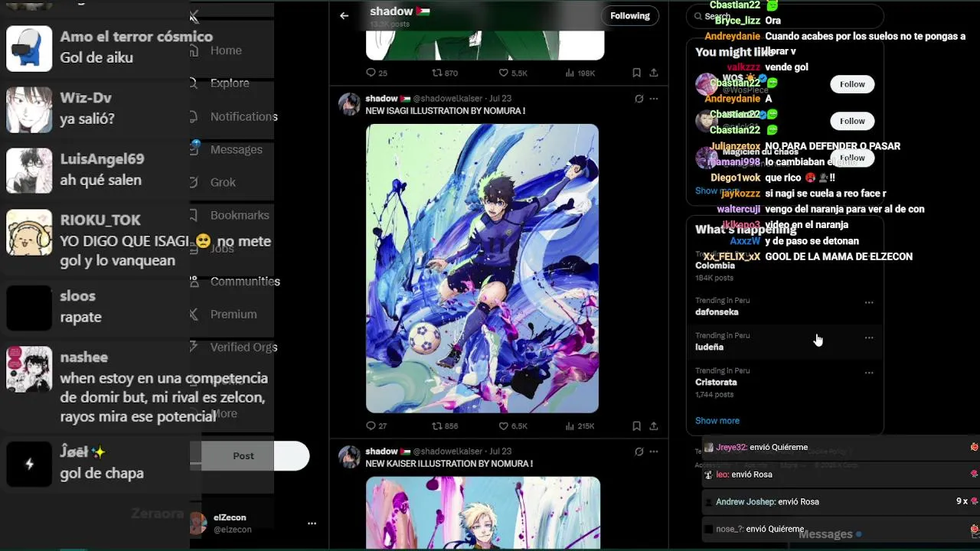Open the options menu for ludeña trend
Screen dimensions: 980x551
pos(869,337)
